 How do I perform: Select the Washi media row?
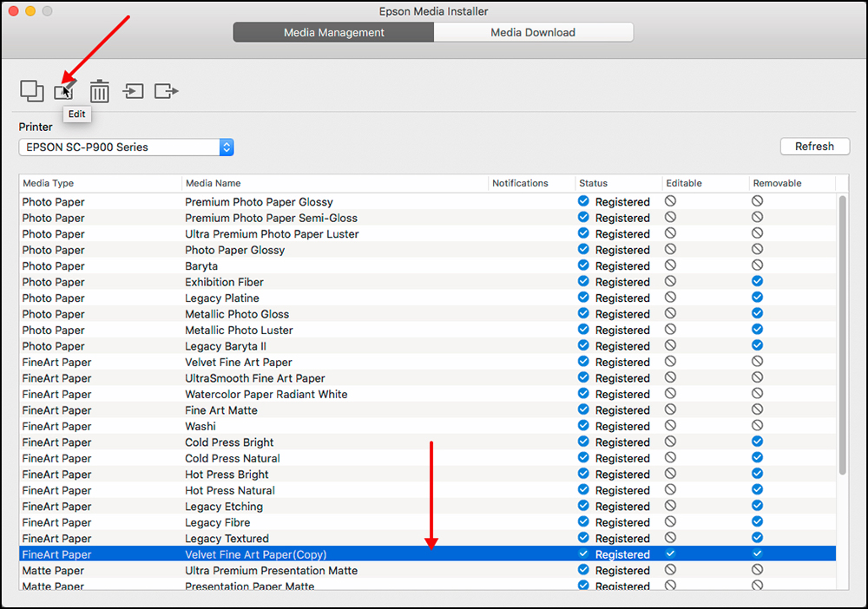tap(427, 427)
